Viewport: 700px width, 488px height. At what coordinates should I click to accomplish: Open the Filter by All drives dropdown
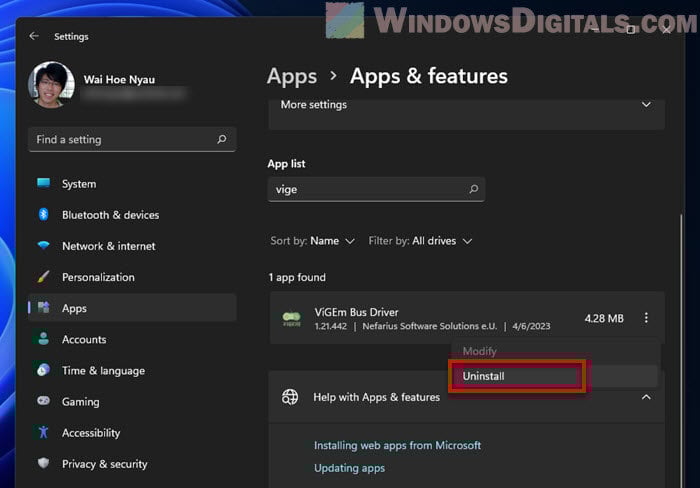(x=420, y=241)
